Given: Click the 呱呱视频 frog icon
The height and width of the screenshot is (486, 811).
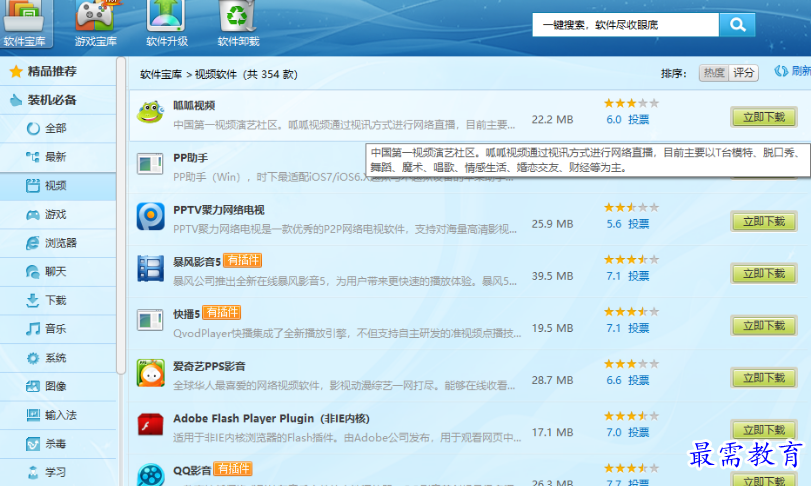Looking at the screenshot, I should (150, 112).
